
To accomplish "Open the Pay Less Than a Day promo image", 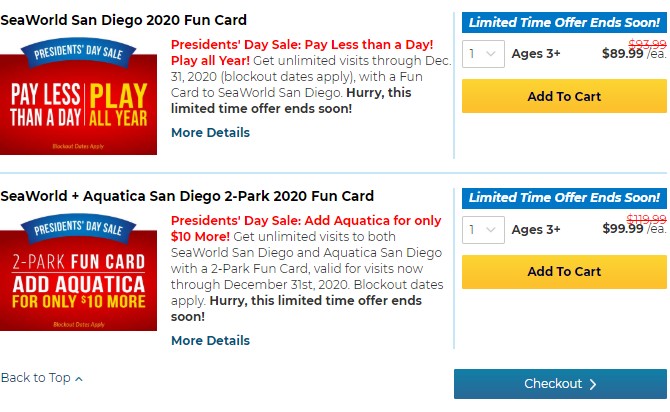I will 78,96.
